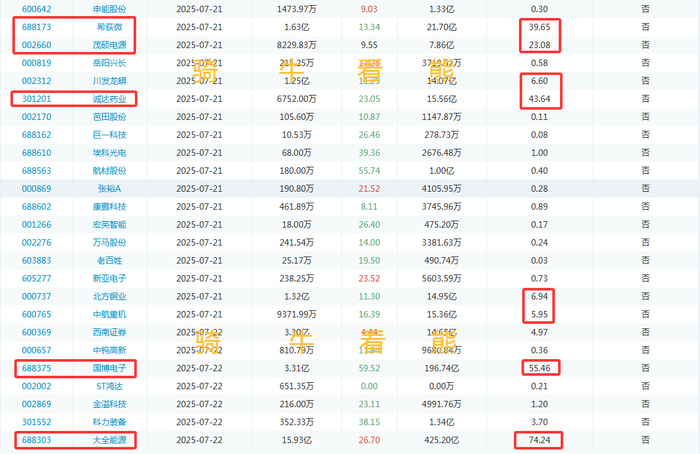
Task: Select the 否 cell in 大全能源 row
Action: pyautogui.click(x=646, y=440)
